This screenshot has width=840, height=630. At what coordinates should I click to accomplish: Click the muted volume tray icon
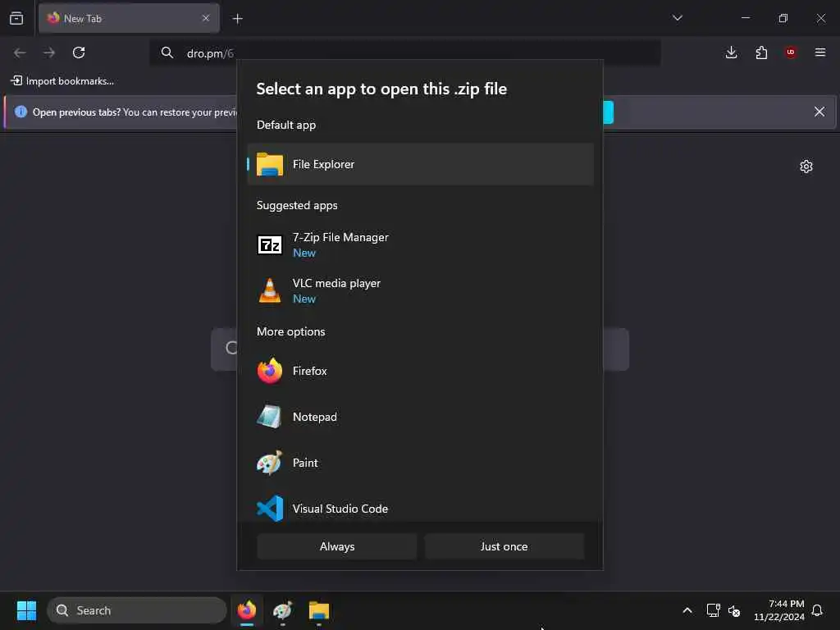(x=734, y=610)
